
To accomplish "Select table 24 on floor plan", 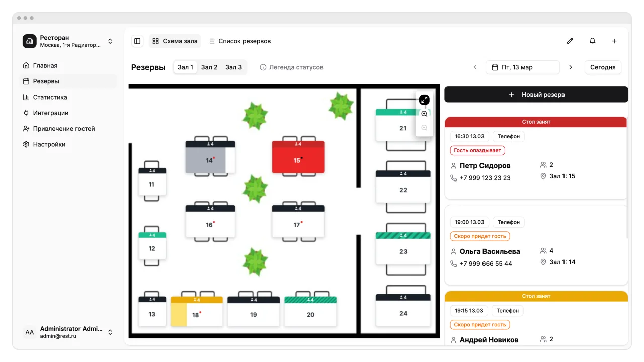I will [403, 310].
